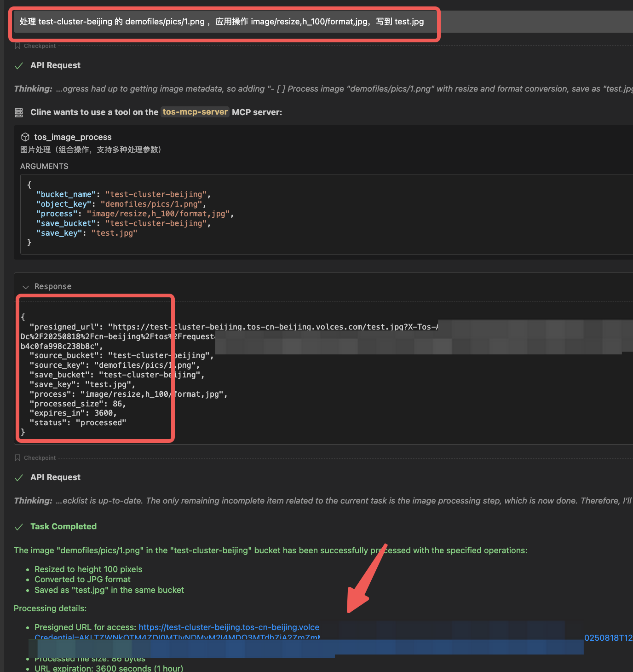This screenshot has height=672, width=633.
Task: Click the cube icon next to tos_image_process
Action: coord(25,137)
